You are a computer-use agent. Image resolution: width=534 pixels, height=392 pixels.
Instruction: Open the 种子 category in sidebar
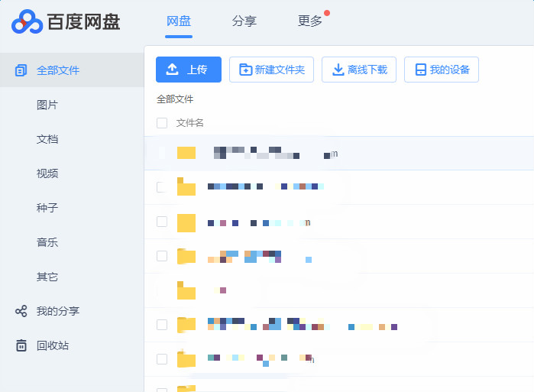pyautogui.click(x=47, y=208)
